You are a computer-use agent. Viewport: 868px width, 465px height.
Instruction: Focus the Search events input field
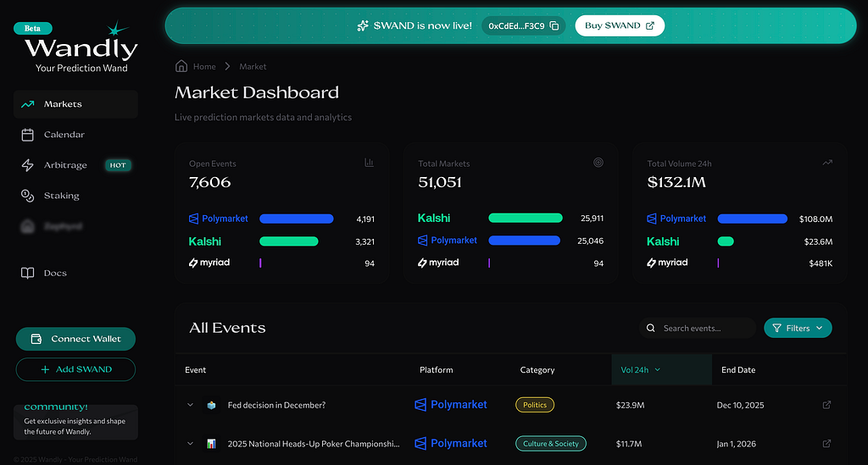click(698, 328)
